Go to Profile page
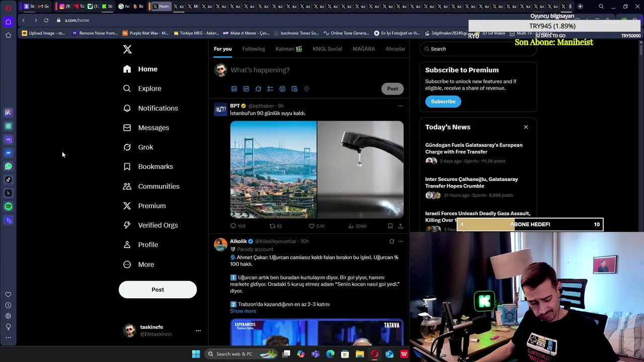The width and height of the screenshot is (644, 362). 141,245
